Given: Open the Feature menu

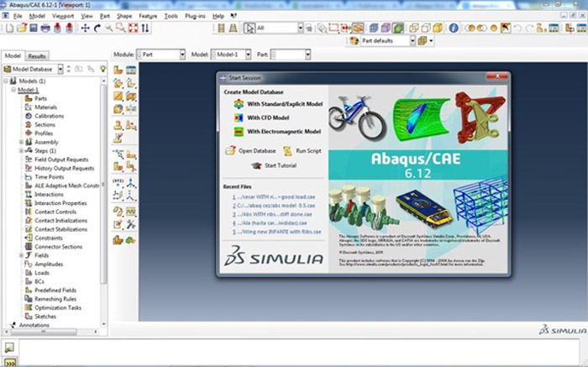Looking at the screenshot, I should coord(148,16).
